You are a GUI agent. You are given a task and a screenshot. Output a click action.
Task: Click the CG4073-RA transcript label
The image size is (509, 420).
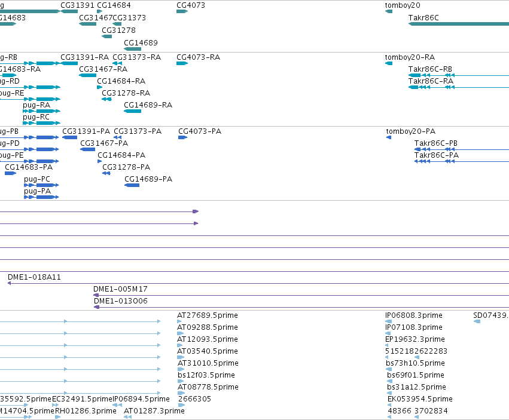point(199,57)
